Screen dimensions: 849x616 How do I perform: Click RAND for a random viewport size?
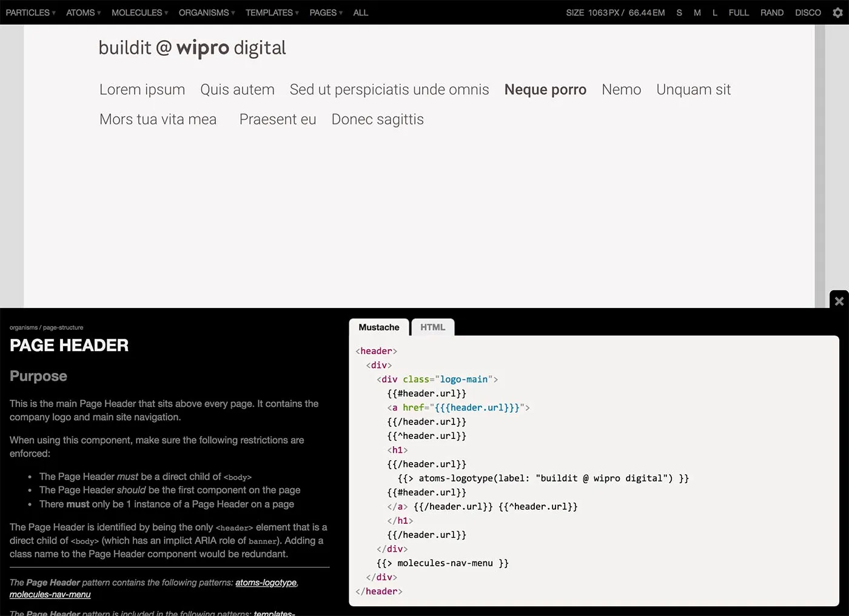(772, 12)
